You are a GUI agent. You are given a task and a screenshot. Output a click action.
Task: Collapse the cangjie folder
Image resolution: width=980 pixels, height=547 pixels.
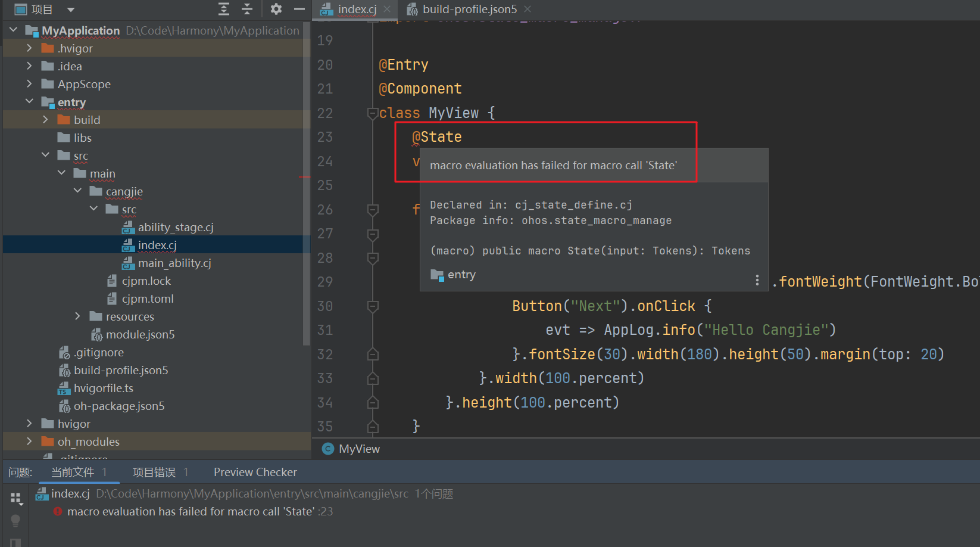click(77, 191)
